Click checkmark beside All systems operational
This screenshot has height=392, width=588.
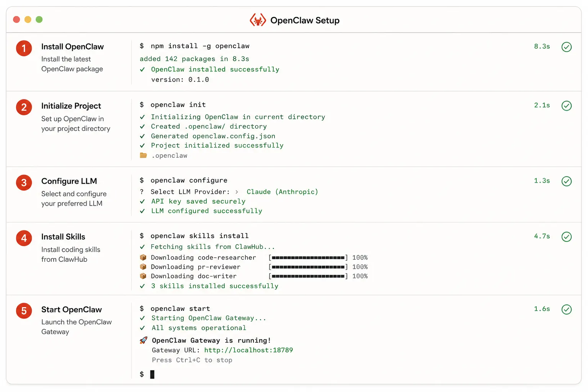[142, 328]
